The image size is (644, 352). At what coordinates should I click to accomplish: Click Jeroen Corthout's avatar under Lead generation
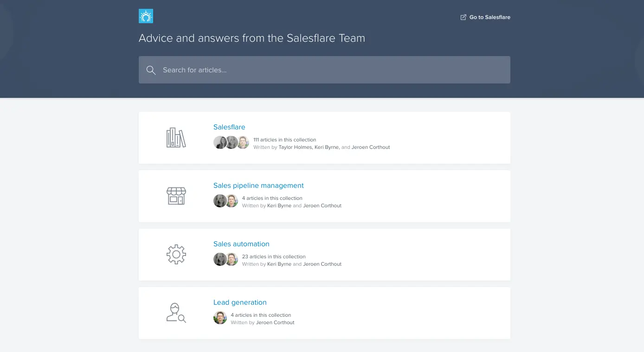coord(220,318)
